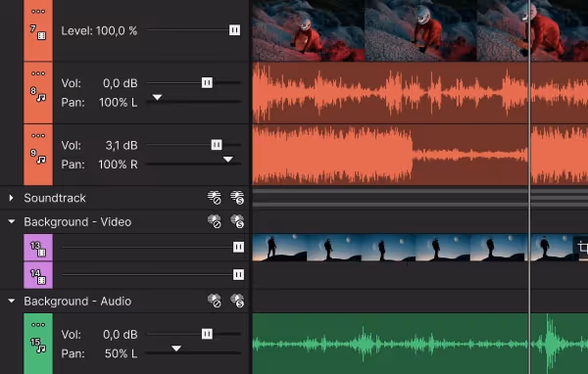Click track 9 Pan 100% R value
588x374 pixels.
pyautogui.click(x=118, y=164)
